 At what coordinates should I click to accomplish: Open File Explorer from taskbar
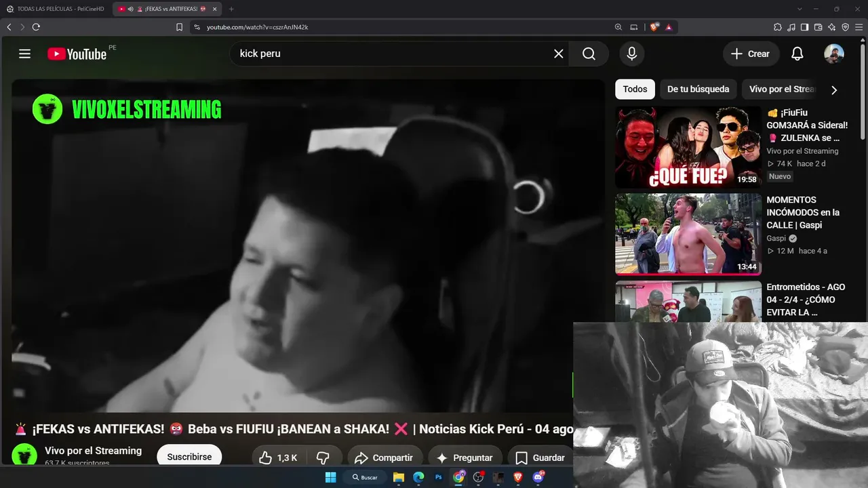coord(399,477)
